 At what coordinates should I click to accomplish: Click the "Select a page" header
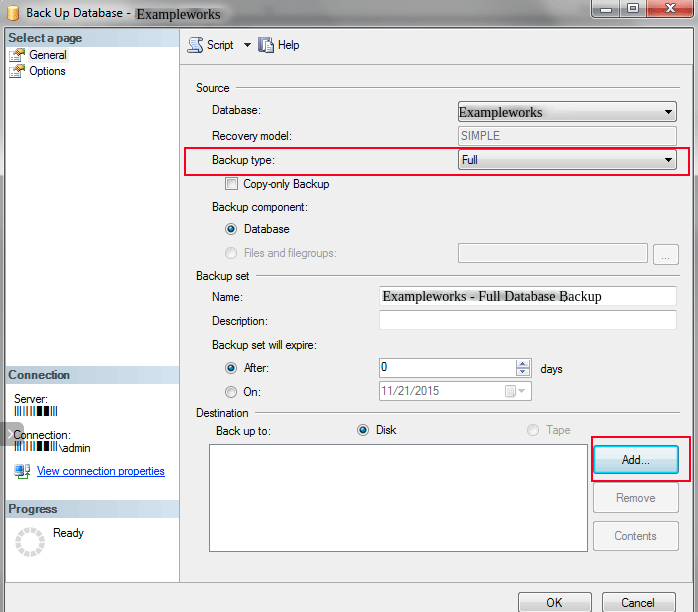[45, 38]
